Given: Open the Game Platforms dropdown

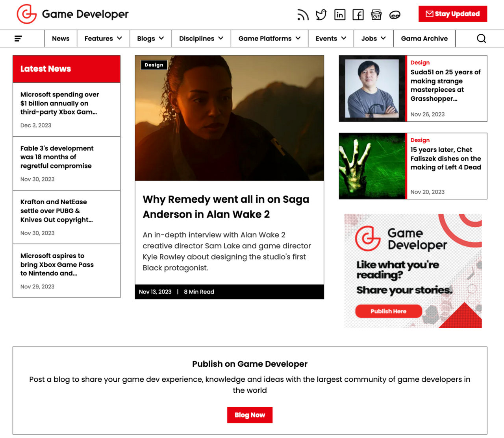Looking at the screenshot, I should [269, 39].
